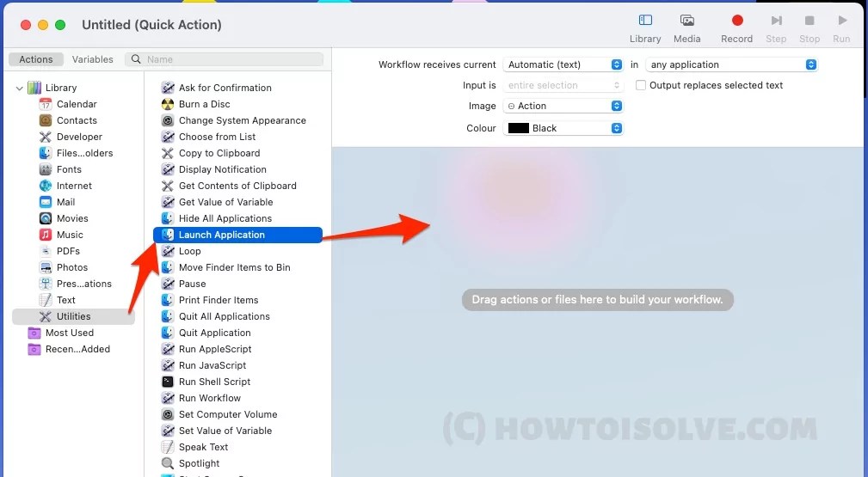Select the Hide All Applications action

(225, 218)
